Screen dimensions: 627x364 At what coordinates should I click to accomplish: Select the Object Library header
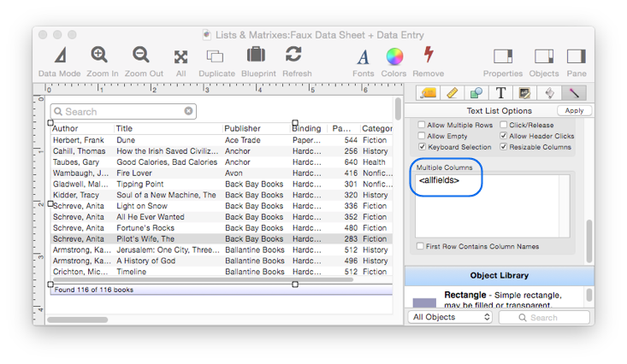[499, 276]
